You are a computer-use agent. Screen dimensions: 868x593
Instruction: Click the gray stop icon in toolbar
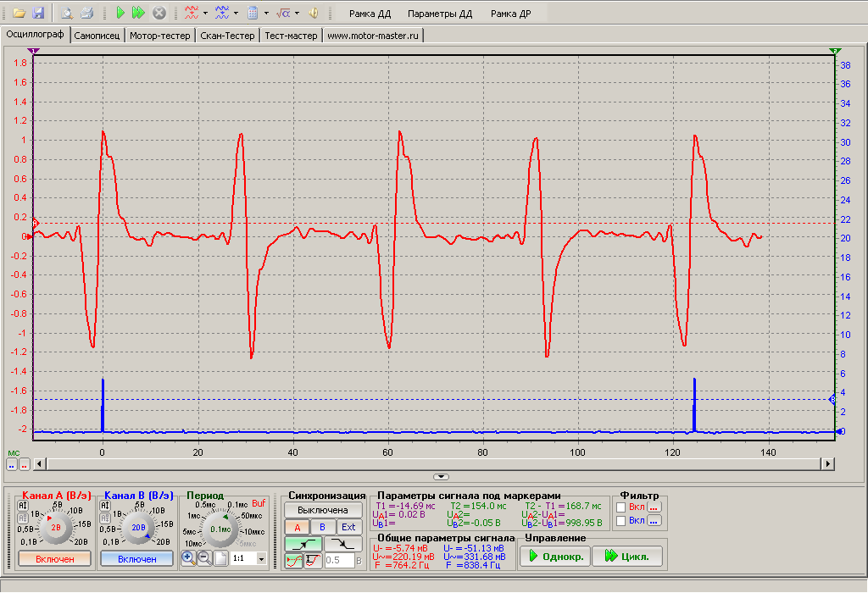[x=159, y=14]
